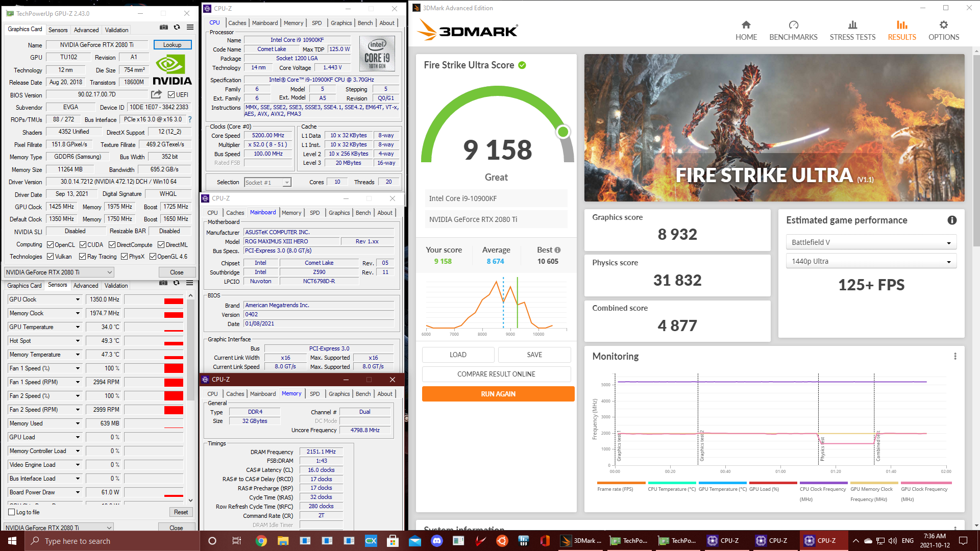Switch to Advanced tab in GPU-Z main window
Viewport: 980px width, 551px height.
(86, 30)
